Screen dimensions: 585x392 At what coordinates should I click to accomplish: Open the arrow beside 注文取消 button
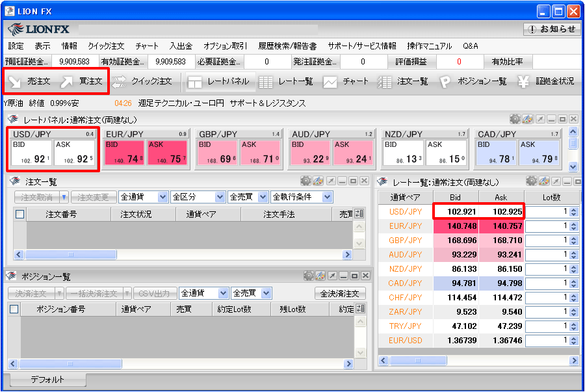click(64, 197)
